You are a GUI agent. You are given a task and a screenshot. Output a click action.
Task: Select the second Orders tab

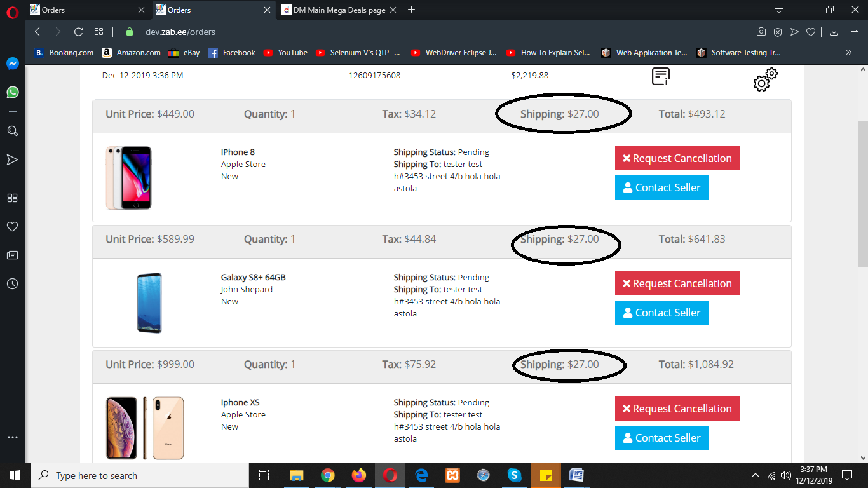tap(215, 10)
